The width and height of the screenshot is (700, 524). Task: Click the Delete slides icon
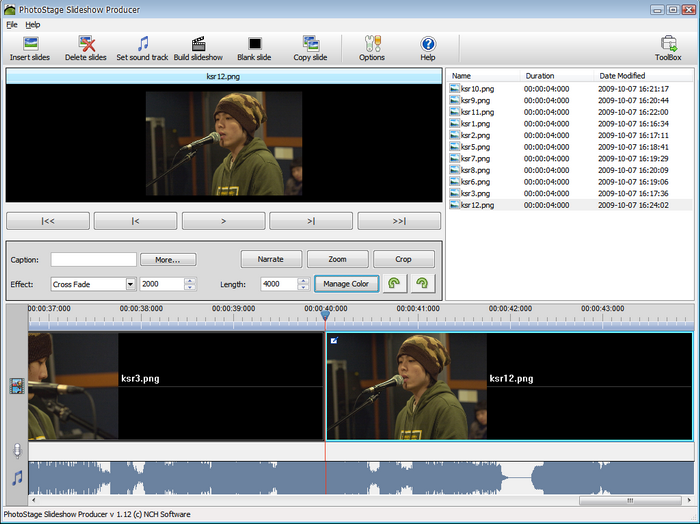click(86, 44)
